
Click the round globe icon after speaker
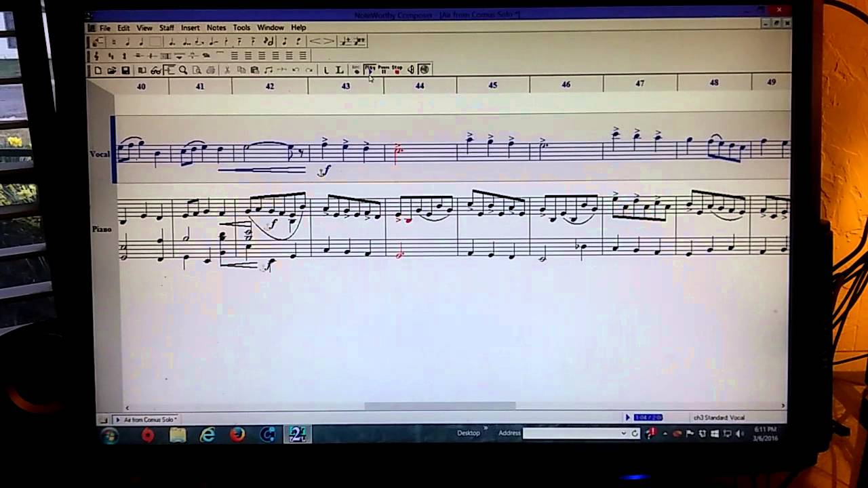click(x=425, y=70)
